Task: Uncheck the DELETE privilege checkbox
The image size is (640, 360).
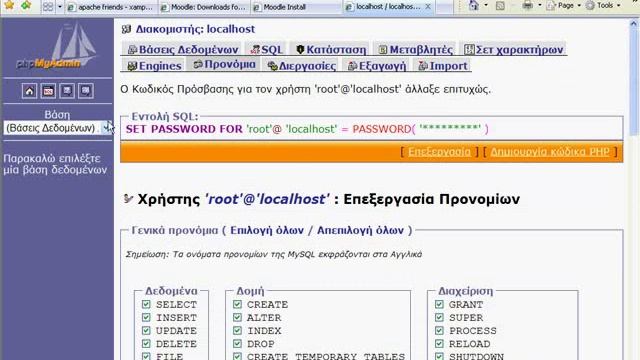Action: 146,343
